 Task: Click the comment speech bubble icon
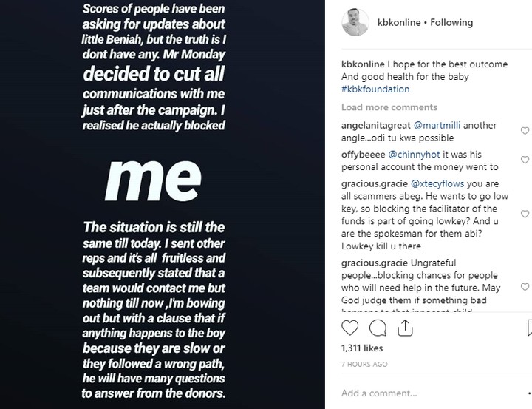(x=378, y=327)
